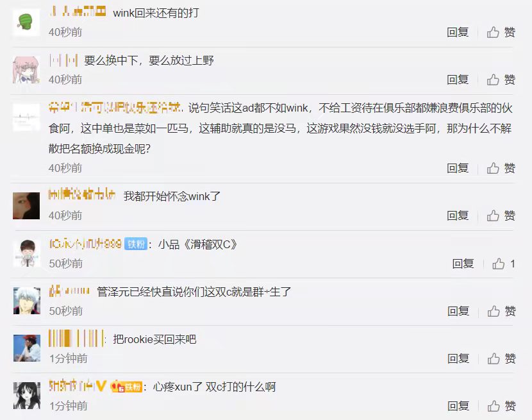Image resolution: width=532 pixels, height=420 pixels.
Task: Reply to "我都开始怀念wink了" comment
Action: point(458,215)
